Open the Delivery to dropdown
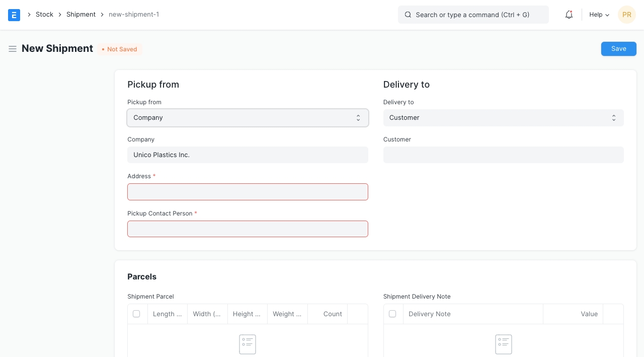This screenshot has height=357, width=644. (x=503, y=118)
